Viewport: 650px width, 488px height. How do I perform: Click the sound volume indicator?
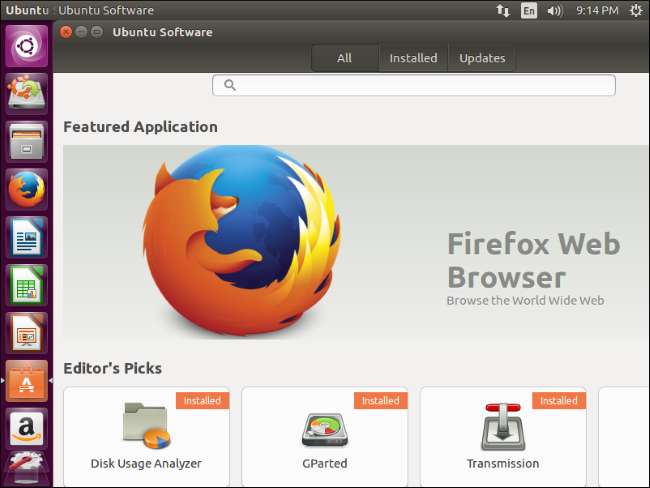[555, 11]
